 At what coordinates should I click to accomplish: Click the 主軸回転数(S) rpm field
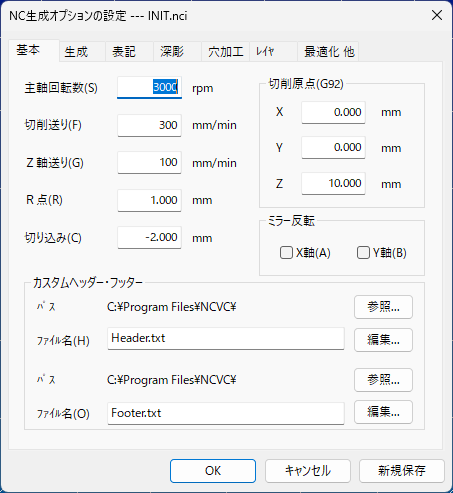pos(149,87)
